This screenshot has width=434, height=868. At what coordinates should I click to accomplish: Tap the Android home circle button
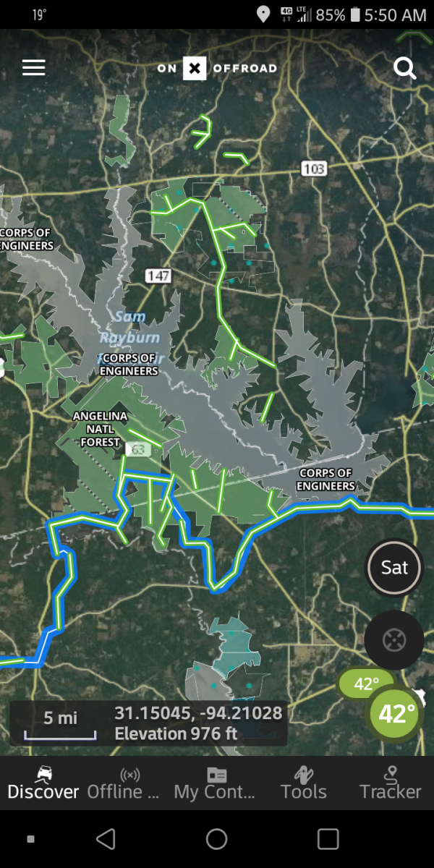pyautogui.click(x=217, y=839)
